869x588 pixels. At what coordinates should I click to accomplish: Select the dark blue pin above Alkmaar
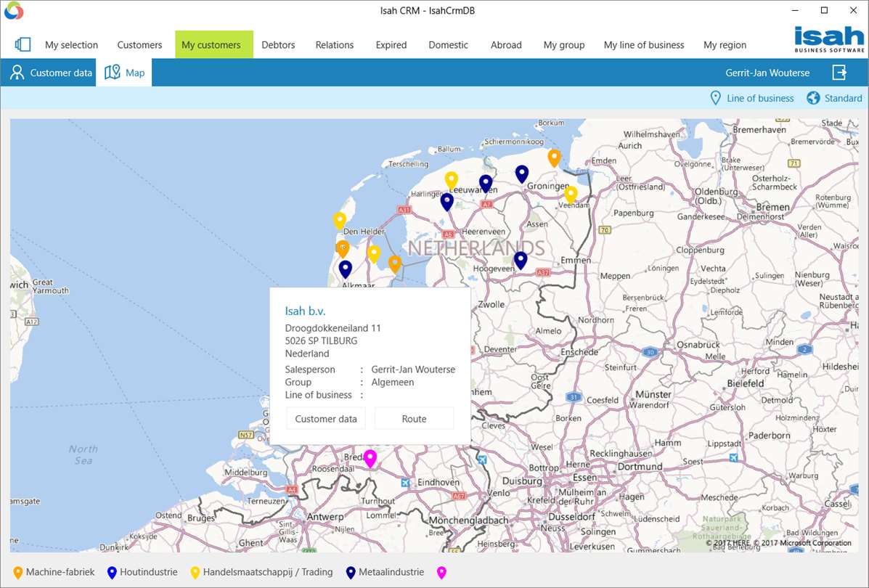tap(346, 269)
